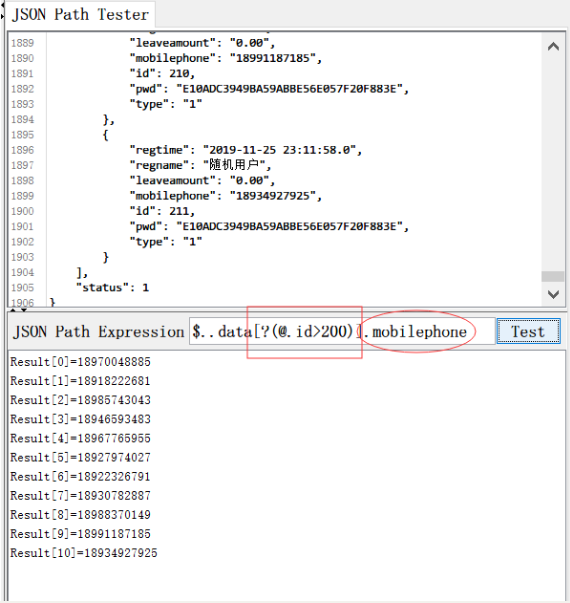Click Result[1]=18918222681
Viewport: 570px width, 603px height.
(80, 381)
